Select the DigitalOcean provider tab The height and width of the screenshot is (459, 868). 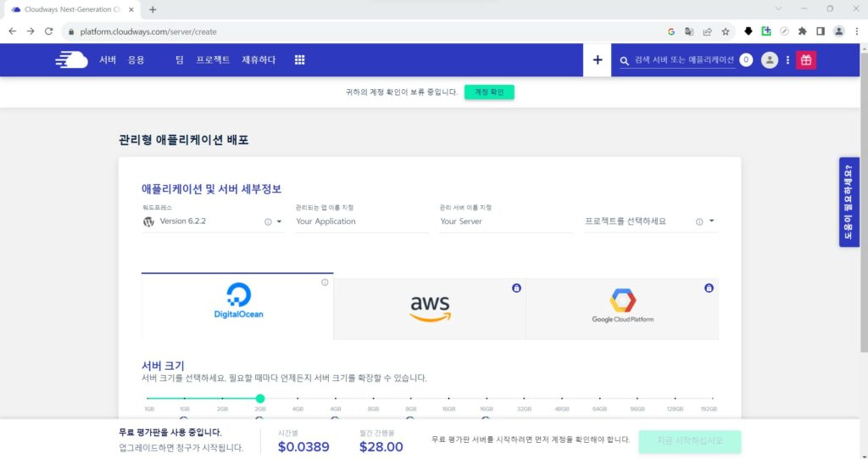coord(237,306)
